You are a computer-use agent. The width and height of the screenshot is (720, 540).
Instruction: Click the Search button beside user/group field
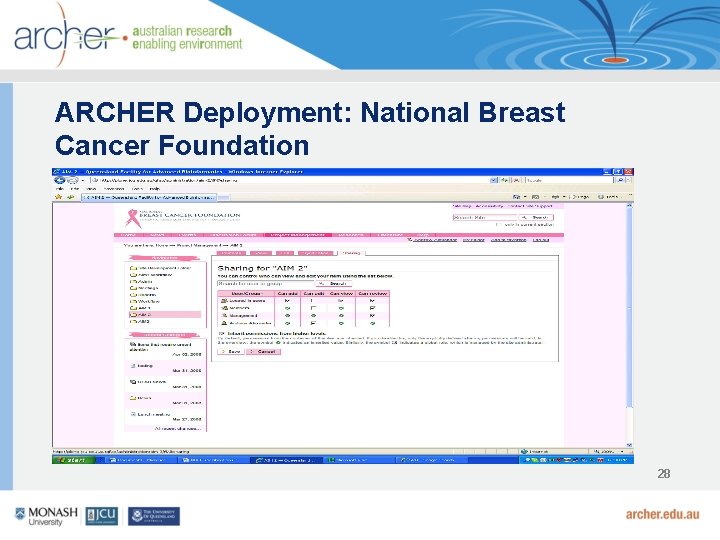tap(333, 283)
